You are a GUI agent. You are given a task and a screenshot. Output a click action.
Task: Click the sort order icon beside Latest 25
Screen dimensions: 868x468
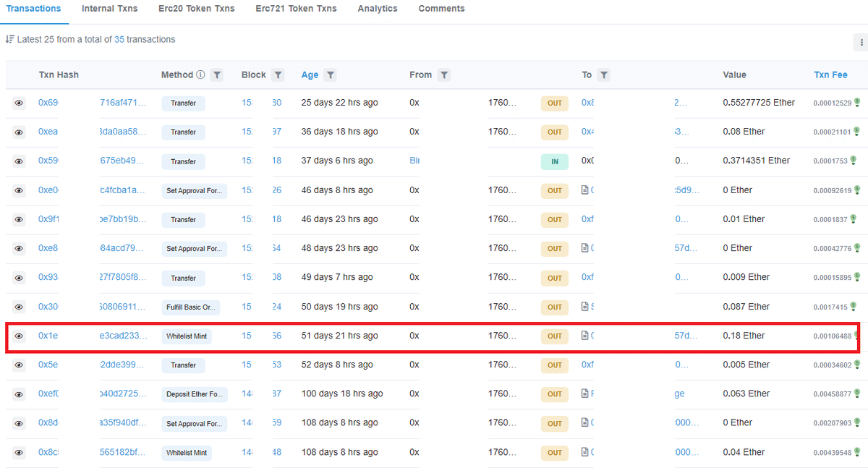[x=10, y=39]
